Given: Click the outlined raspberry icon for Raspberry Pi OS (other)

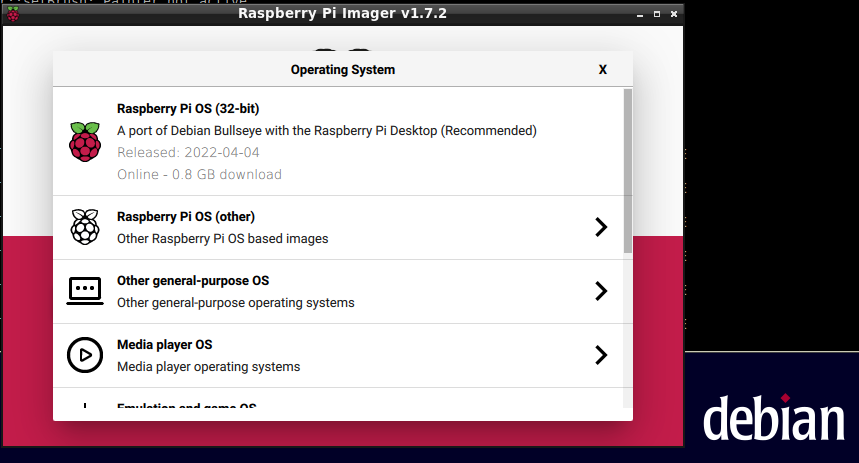Looking at the screenshot, I should pos(85,227).
